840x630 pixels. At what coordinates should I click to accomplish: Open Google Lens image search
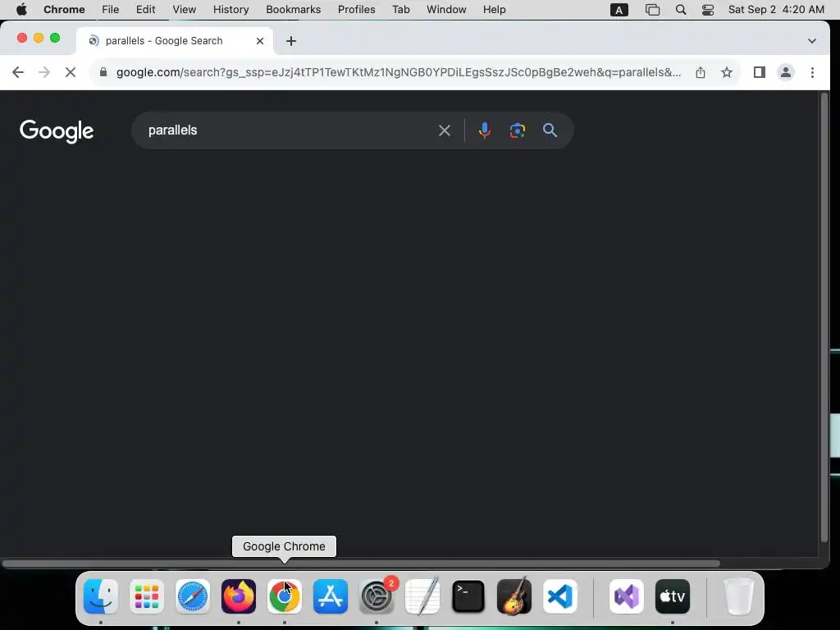[x=517, y=130]
